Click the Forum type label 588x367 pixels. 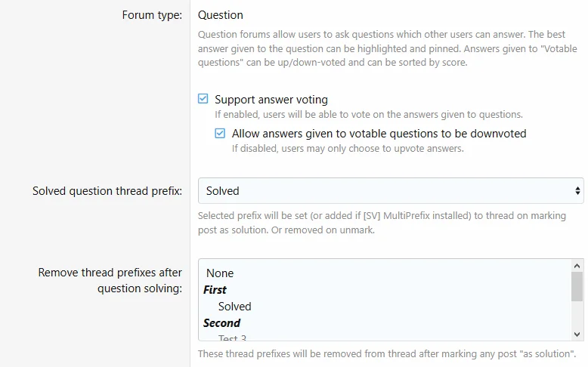click(x=152, y=15)
